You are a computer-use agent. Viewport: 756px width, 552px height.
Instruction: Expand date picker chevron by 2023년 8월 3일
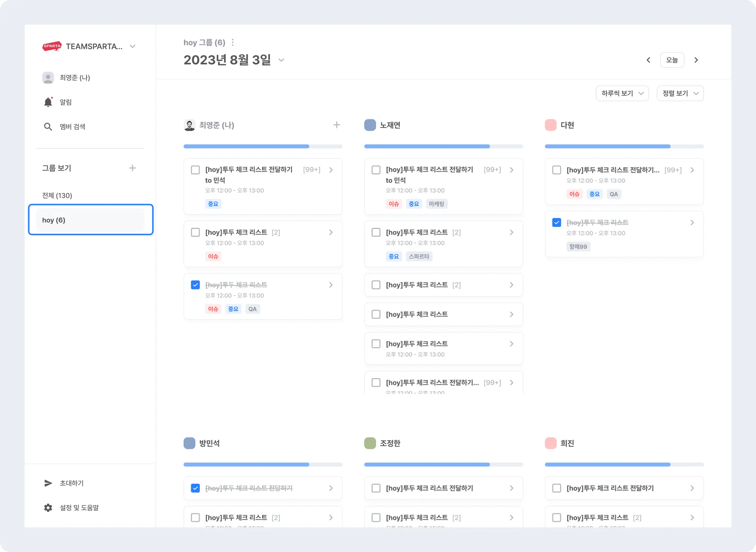pyautogui.click(x=281, y=60)
